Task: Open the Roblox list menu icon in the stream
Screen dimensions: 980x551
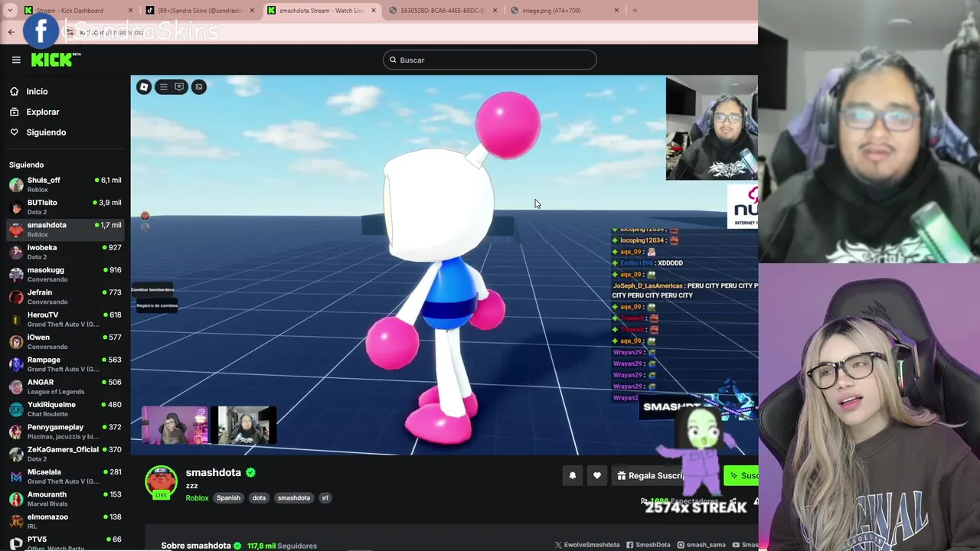Action: (x=163, y=86)
